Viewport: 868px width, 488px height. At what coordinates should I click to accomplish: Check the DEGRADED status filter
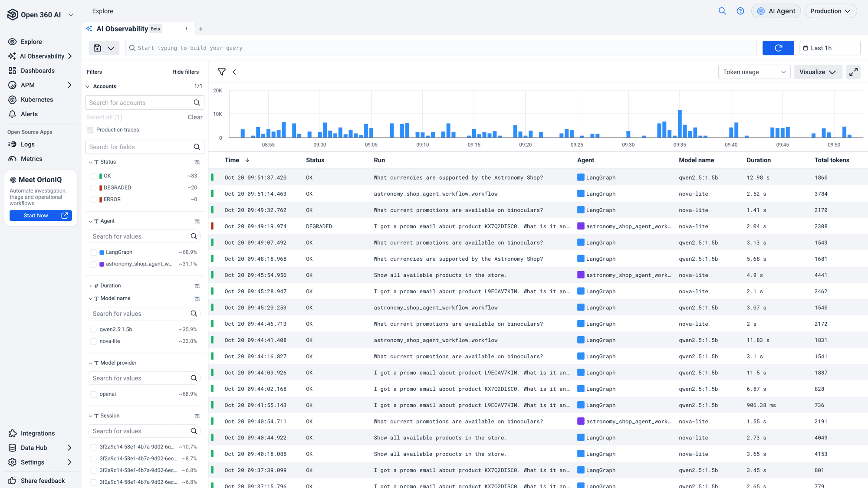point(93,188)
